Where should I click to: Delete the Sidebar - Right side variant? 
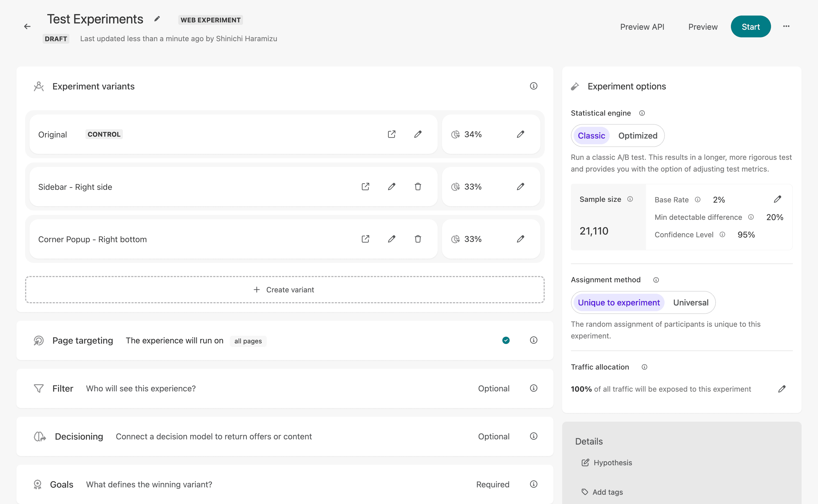[x=418, y=187]
